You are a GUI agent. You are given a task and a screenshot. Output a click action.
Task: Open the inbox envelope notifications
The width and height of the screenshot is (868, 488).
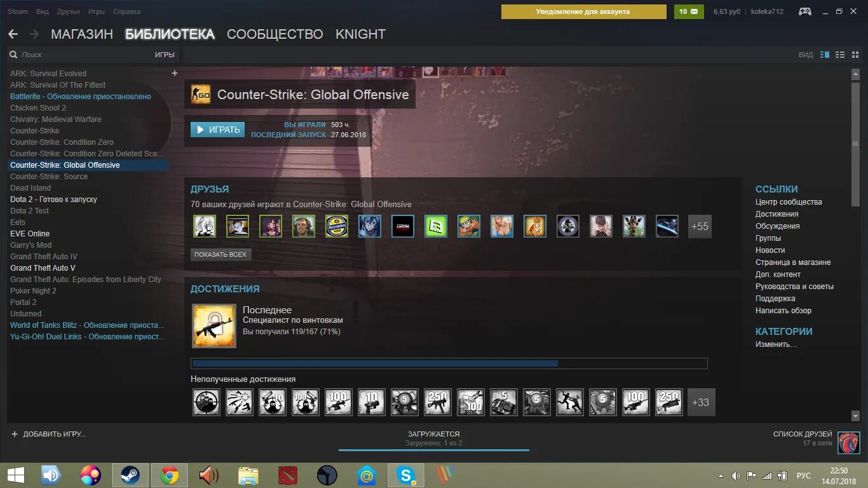[x=689, y=11]
